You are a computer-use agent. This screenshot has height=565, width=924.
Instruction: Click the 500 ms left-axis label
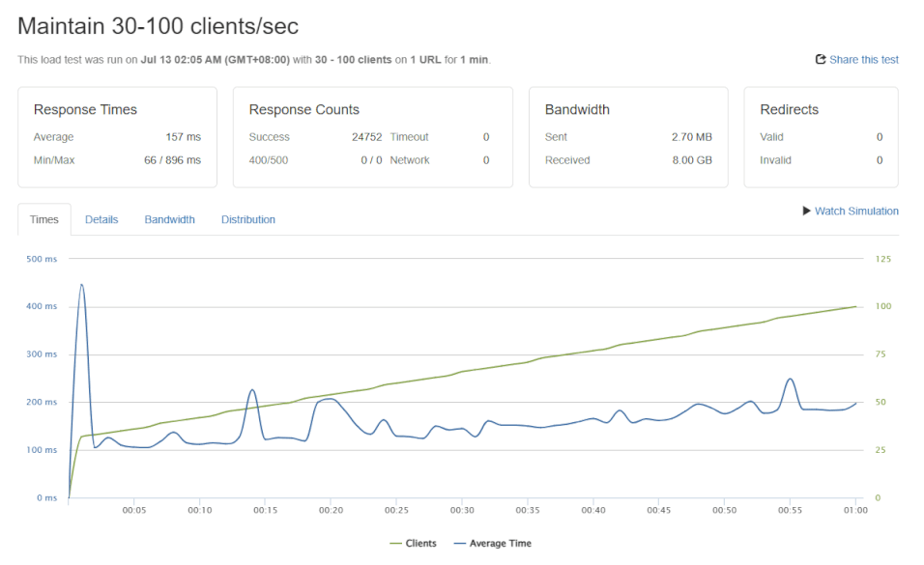tap(42, 259)
